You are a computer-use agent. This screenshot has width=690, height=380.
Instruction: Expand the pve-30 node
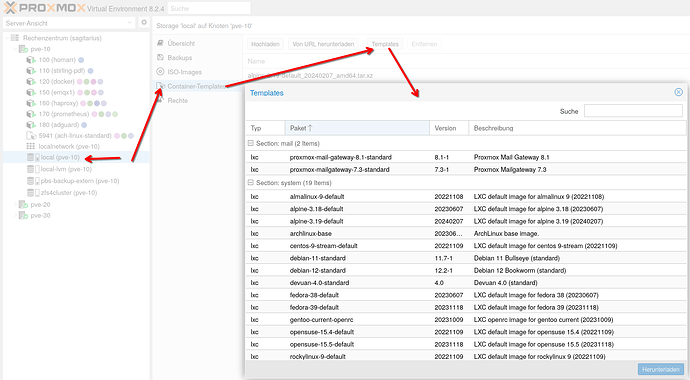pos(15,216)
